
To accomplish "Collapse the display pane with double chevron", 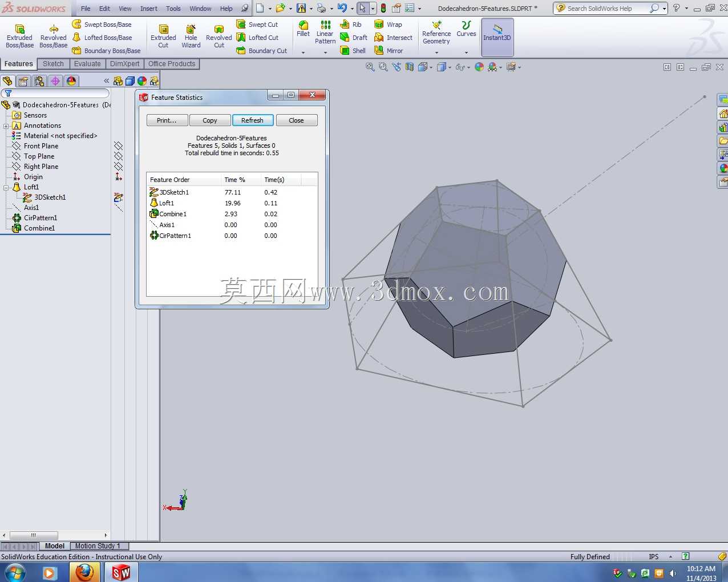I will (x=106, y=81).
